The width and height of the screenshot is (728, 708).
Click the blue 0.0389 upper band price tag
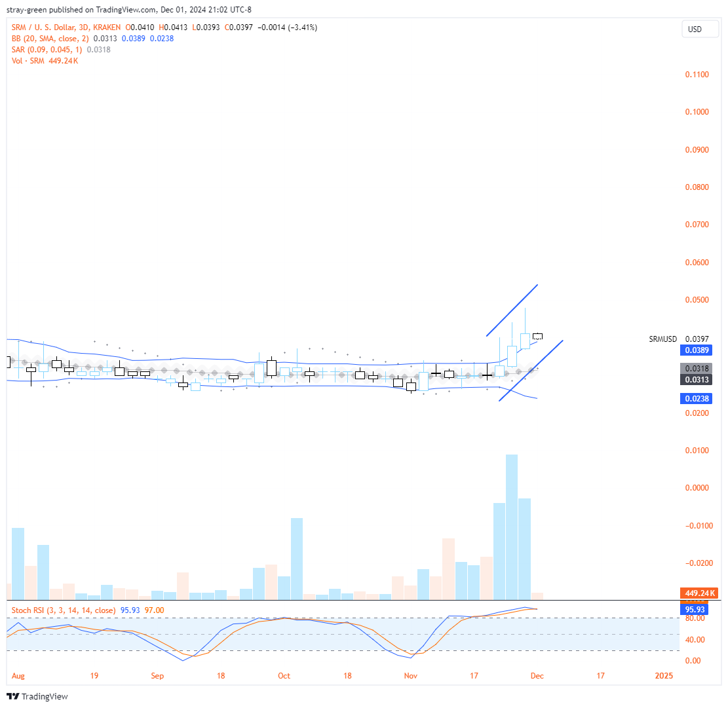coord(697,350)
